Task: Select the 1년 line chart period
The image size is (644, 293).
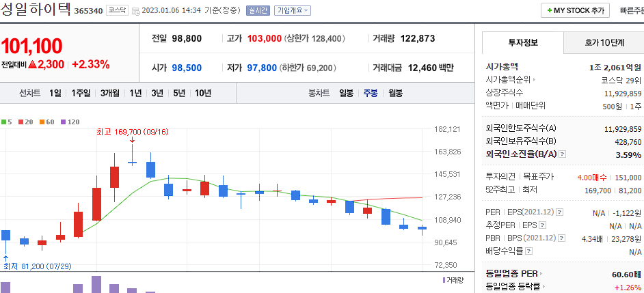Action: pyautogui.click(x=135, y=93)
